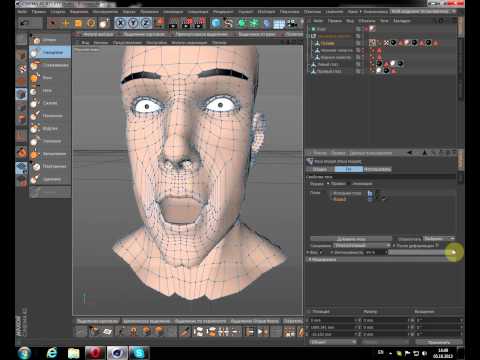
Task: Click the first Position value field
Action: pos(332,320)
